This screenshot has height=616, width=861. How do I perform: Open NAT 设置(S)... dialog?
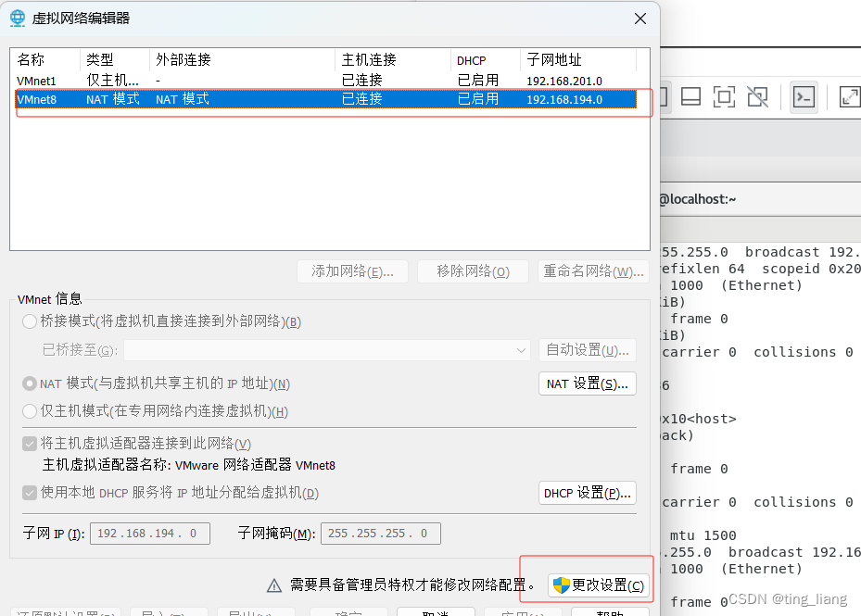click(588, 383)
